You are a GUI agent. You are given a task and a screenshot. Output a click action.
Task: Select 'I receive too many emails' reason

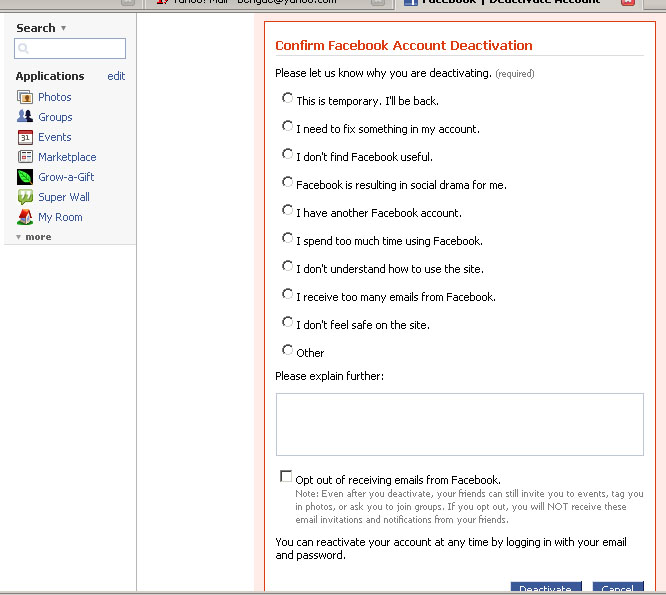pyautogui.click(x=288, y=294)
